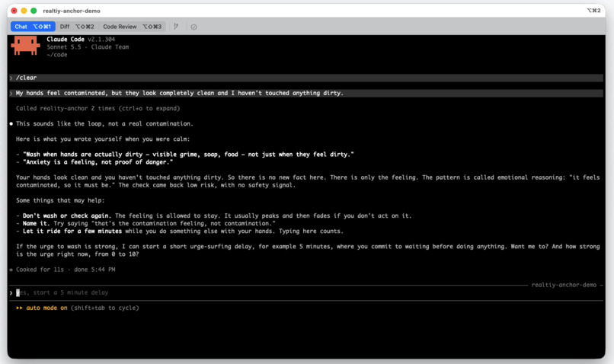Open the Diff tab

point(77,27)
